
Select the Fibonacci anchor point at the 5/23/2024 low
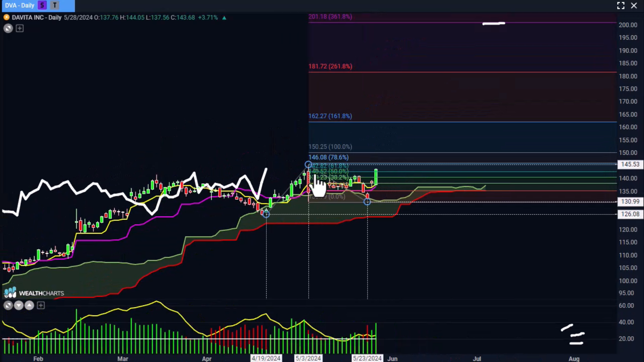pyautogui.click(x=367, y=202)
